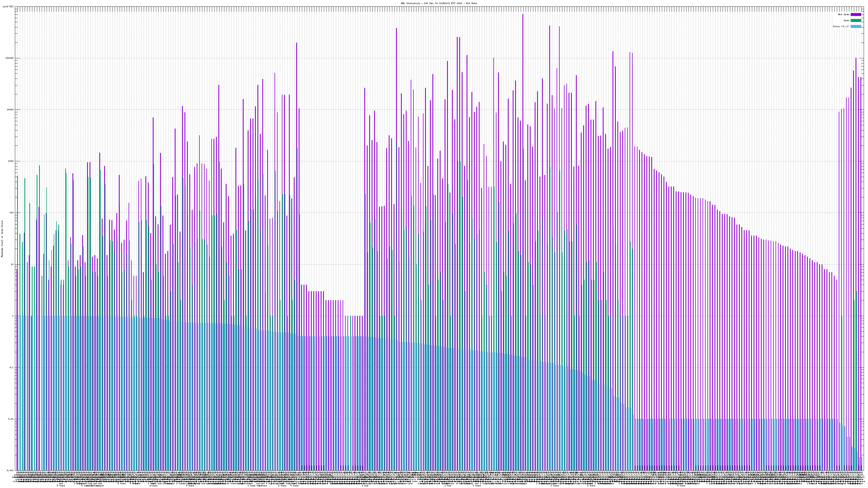Viewport: 868px width, 488px height.
Task: Click 'All Data' at end of chart title
Action: pos(471,3)
